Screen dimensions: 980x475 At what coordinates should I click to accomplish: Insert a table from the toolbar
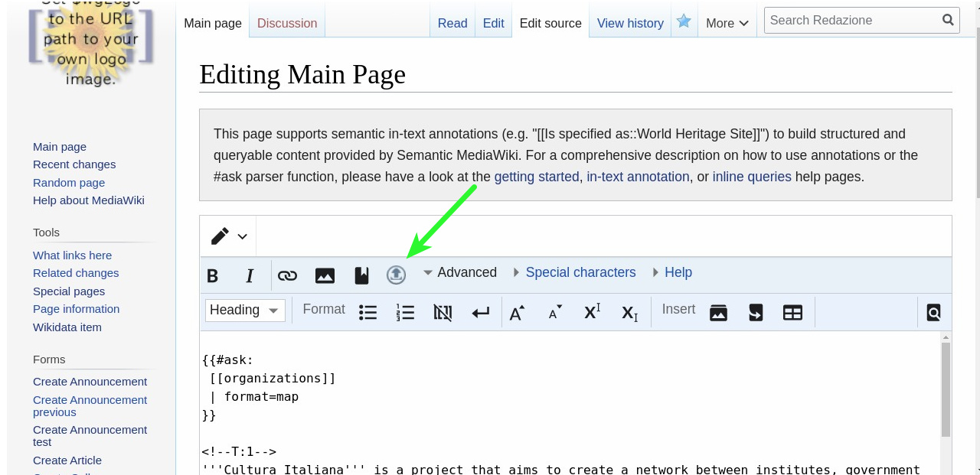coord(792,312)
